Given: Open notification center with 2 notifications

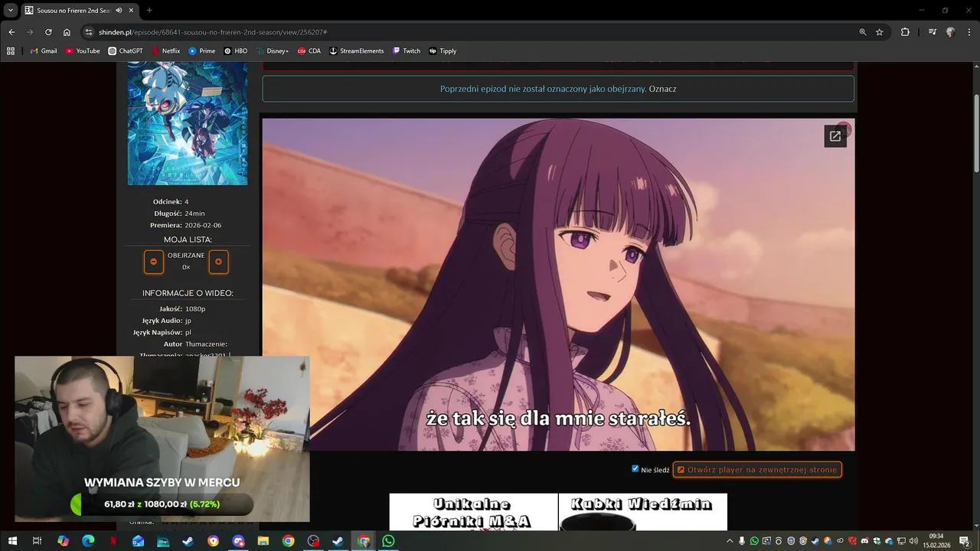Looking at the screenshot, I should (x=965, y=541).
